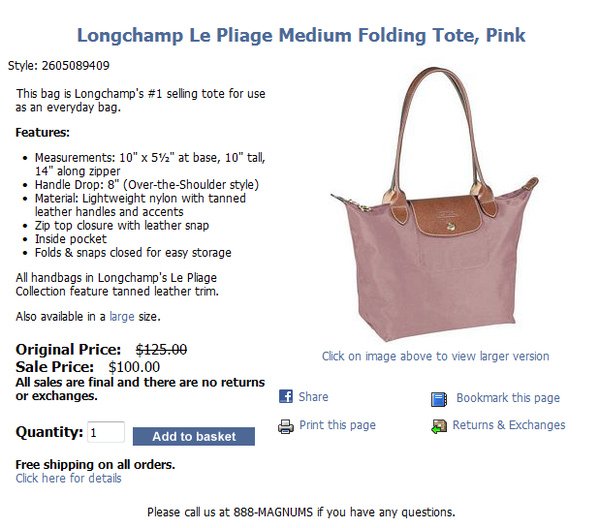Click the view larger version caption
This screenshot has height=528, width=600.
click(x=435, y=356)
